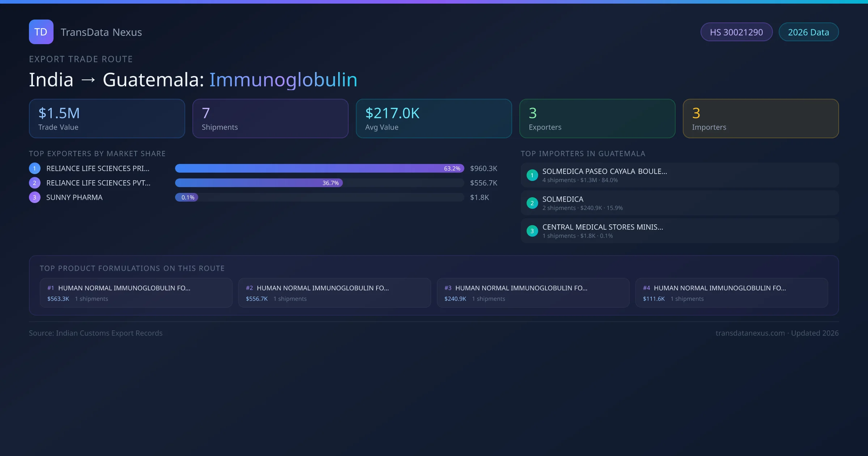Click the rank 3 badge beside Sunny Pharma
868x456 pixels.
[x=34, y=197]
